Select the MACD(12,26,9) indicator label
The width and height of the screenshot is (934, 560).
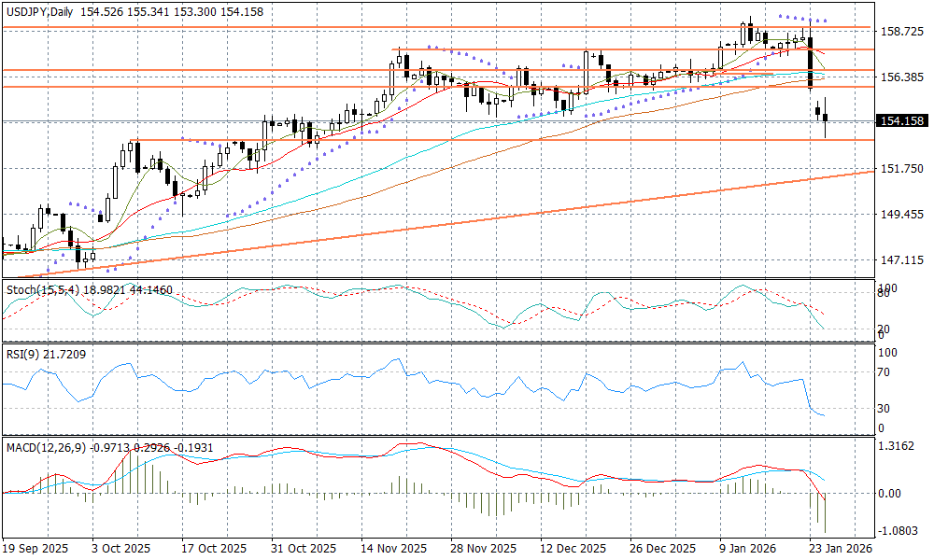pos(45,448)
